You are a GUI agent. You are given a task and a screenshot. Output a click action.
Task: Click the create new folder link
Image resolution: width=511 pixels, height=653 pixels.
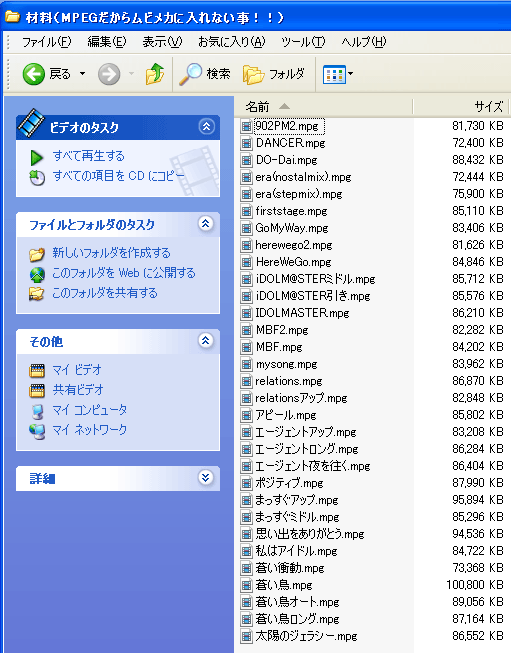click(x=111, y=253)
